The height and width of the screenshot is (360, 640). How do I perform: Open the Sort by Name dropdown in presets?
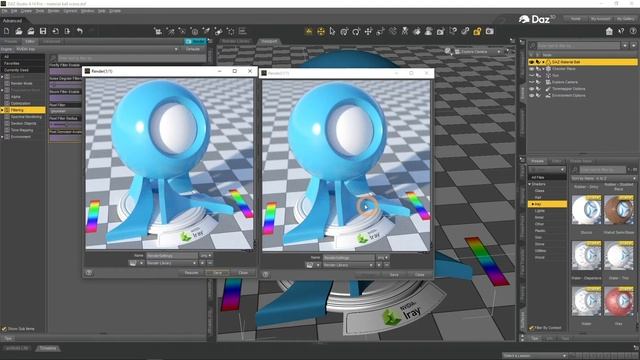[603, 178]
